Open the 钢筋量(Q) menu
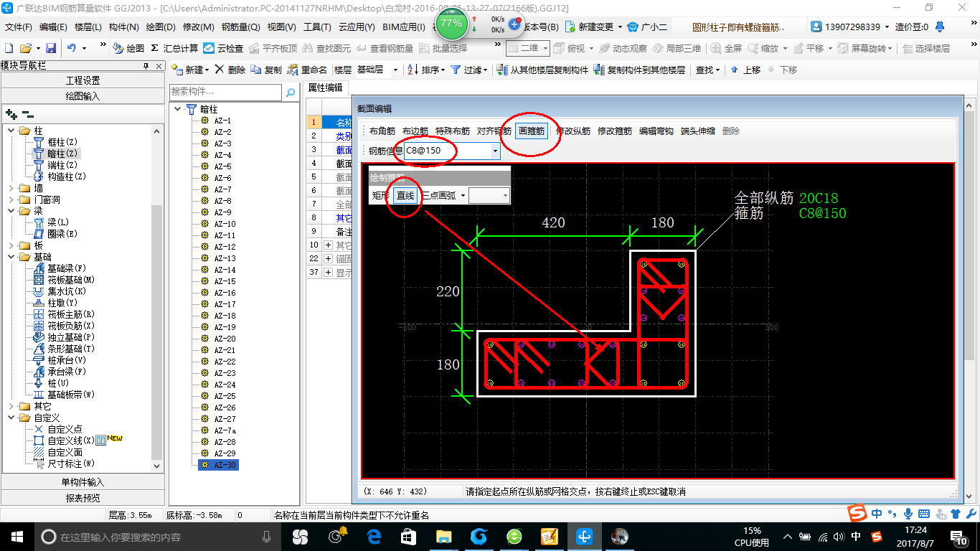The width and height of the screenshot is (980, 551). pos(240,27)
